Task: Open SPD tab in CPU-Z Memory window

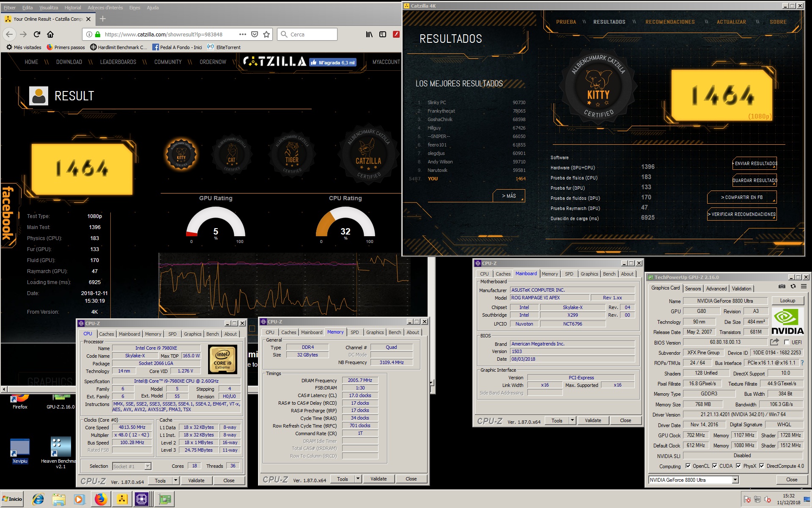Action: 354,332
